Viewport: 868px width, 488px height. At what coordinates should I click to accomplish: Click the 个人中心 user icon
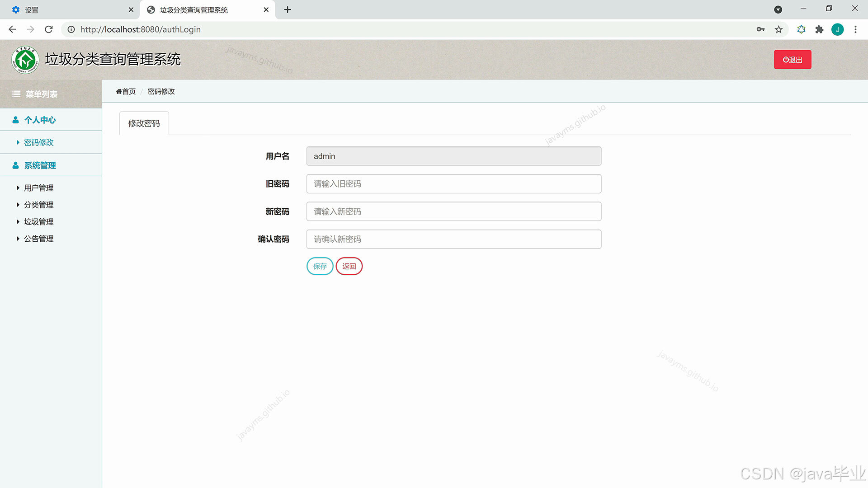(15, 120)
